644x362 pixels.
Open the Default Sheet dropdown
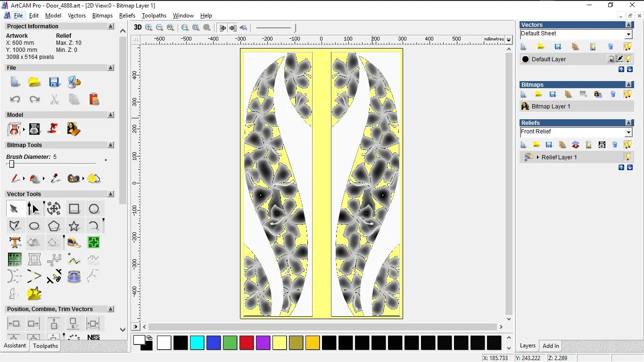[628, 34]
